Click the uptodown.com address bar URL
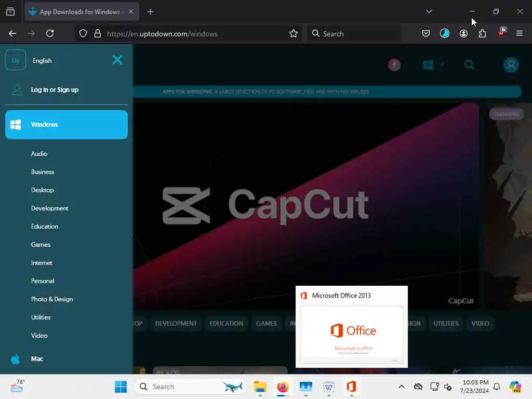Viewport: 532px width, 399px height. pos(162,34)
